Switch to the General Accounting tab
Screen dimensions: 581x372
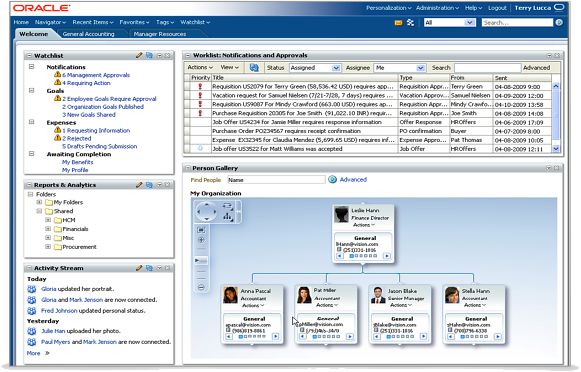coord(89,34)
